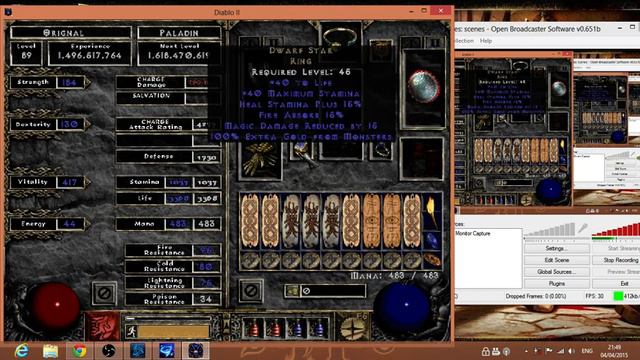Pick up the blue gem in inventory
This screenshot has width=640, height=360.
432,240
